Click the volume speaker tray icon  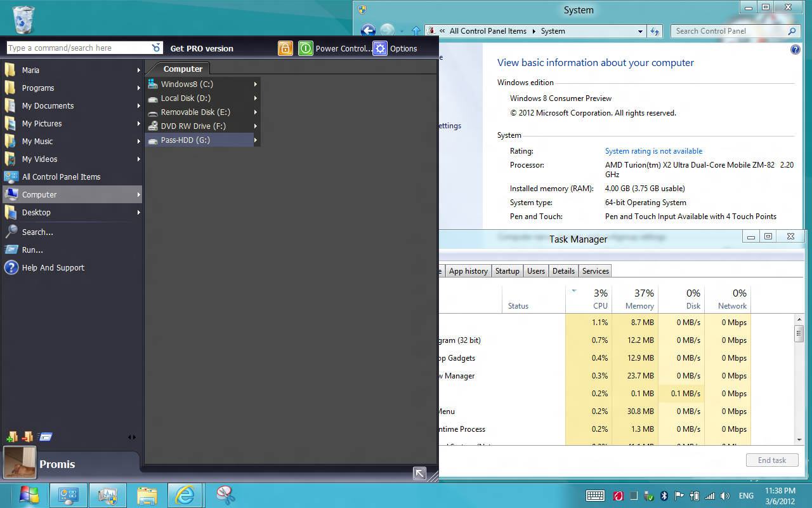(x=725, y=496)
